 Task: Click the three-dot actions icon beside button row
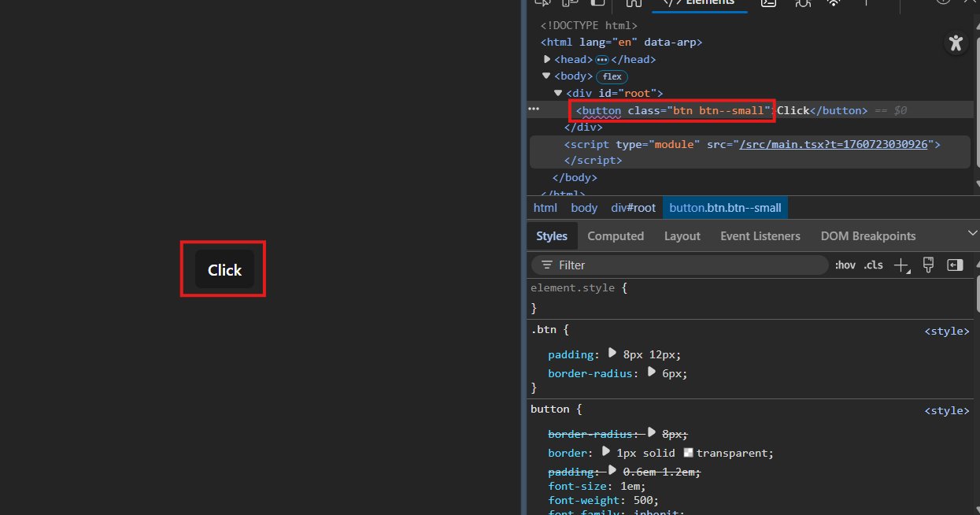[534, 109]
